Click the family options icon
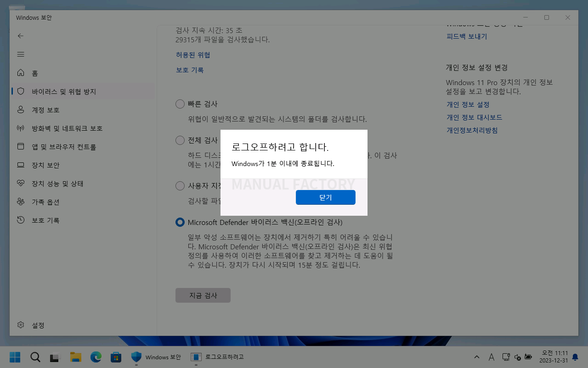This screenshot has height=368, width=588. [x=20, y=202]
